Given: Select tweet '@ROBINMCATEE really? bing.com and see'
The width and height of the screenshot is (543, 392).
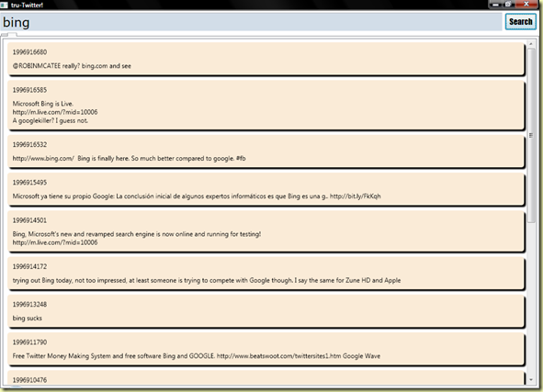Looking at the screenshot, I should coord(72,66).
